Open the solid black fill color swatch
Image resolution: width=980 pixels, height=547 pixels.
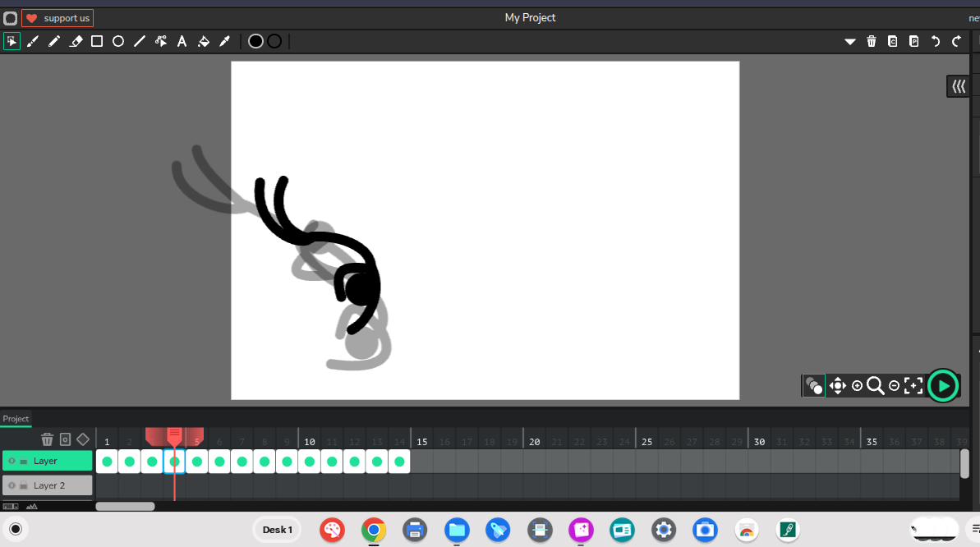tap(255, 41)
